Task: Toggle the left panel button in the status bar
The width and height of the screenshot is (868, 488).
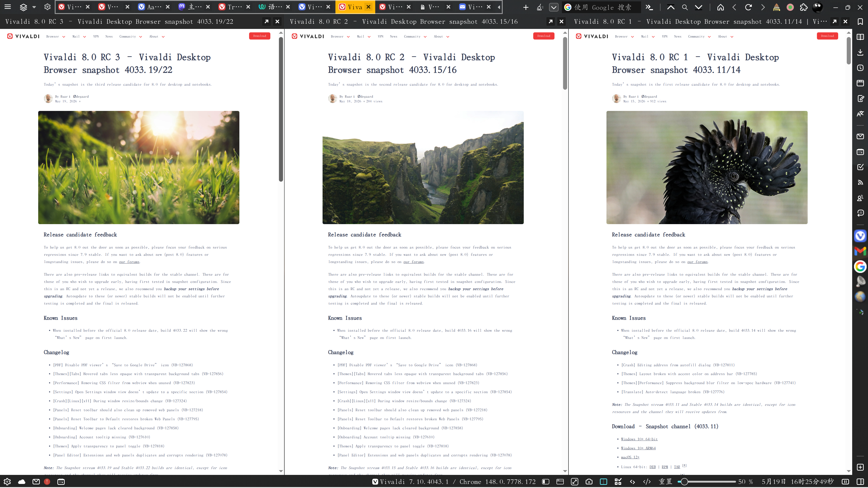Action: [x=546, y=482]
